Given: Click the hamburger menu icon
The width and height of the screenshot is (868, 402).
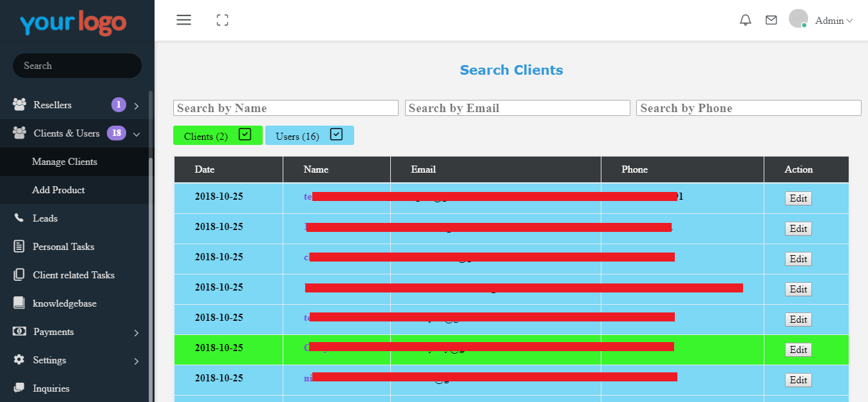Looking at the screenshot, I should pyautogui.click(x=184, y=20).
